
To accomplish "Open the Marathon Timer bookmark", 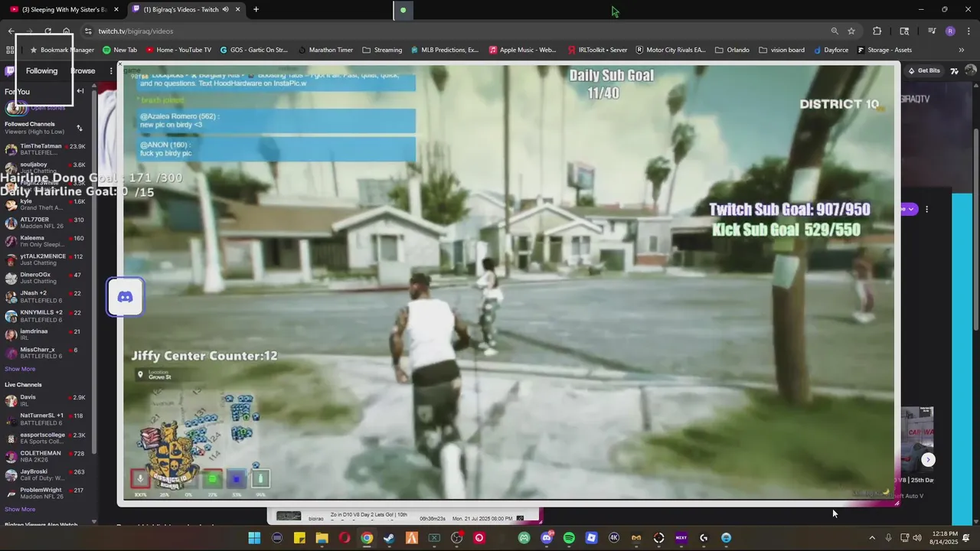I will coord(325,50).
